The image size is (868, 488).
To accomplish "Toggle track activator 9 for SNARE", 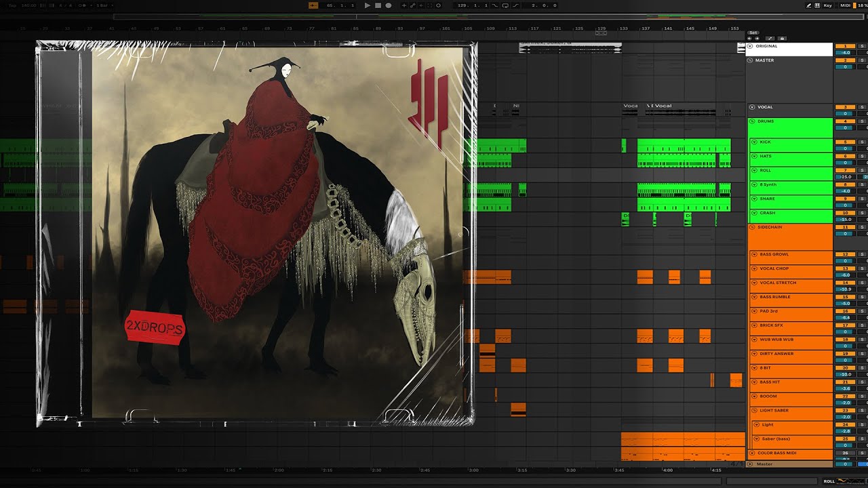I will 845,199.
